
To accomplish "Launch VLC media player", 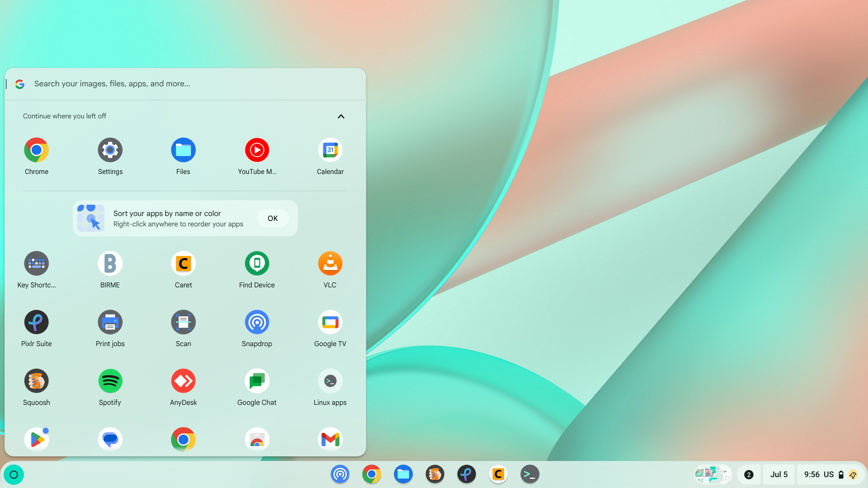I will [330, 263].
